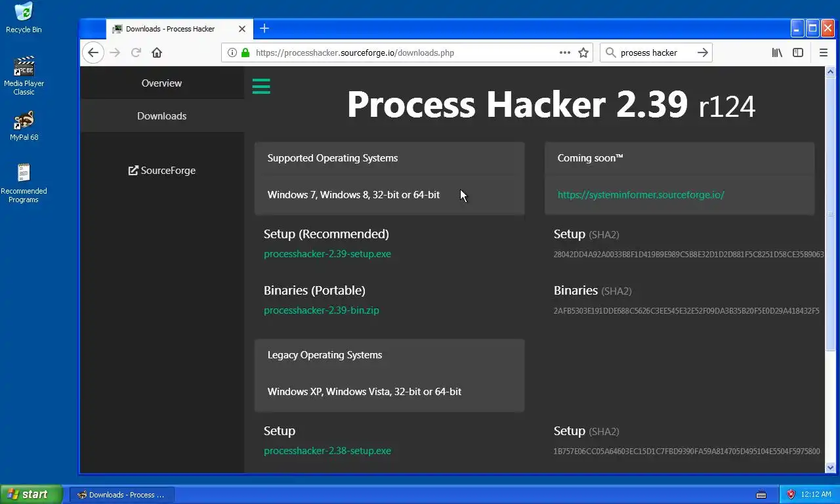Maximize the browser window
The image size is (840, 504).
click(812, 28)
